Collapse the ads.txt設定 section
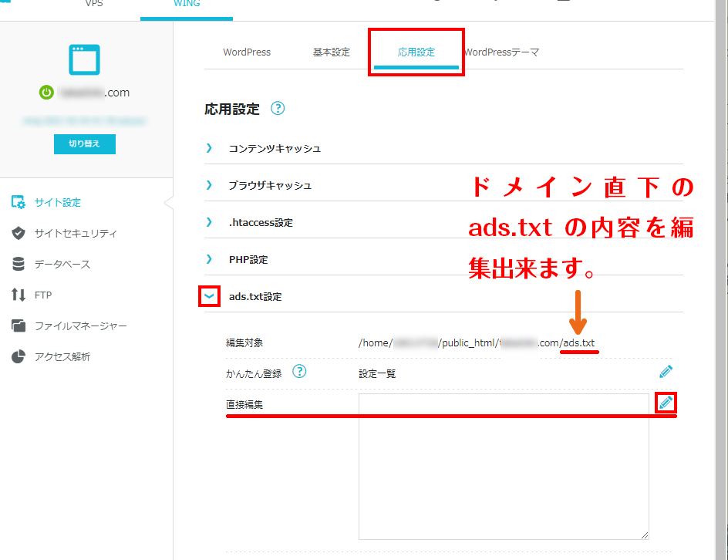Image resolution: width=728 pixels, height=560 pixels. click(x=210, y=296)
